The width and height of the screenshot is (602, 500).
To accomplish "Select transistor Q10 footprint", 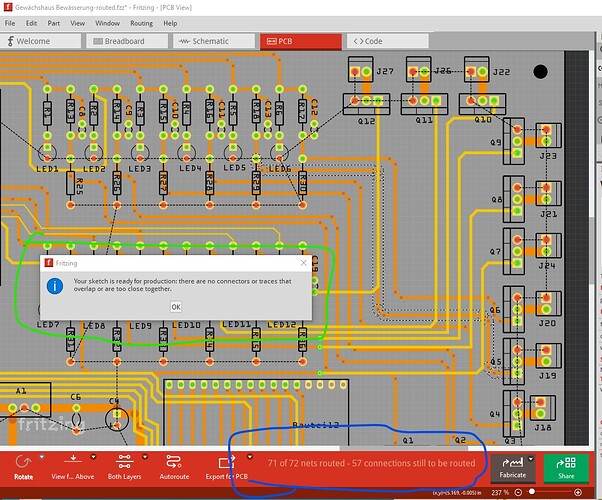I will click(482, 104).
